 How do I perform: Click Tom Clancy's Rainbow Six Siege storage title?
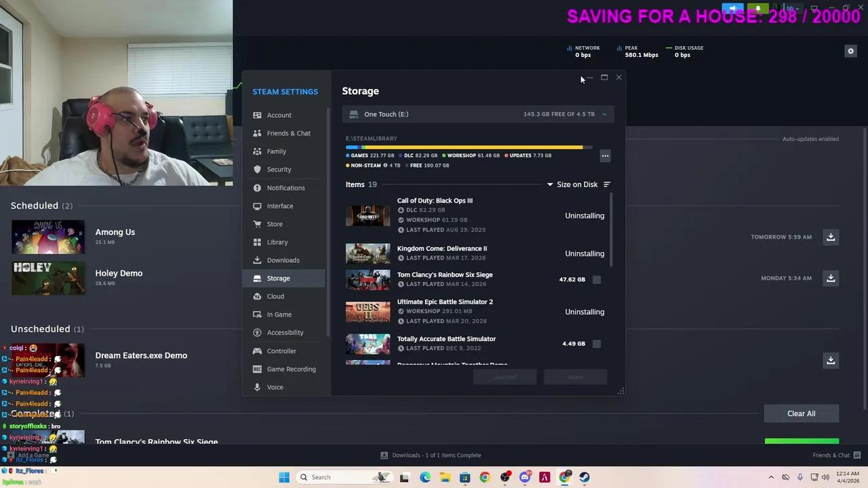coord(445,274)
